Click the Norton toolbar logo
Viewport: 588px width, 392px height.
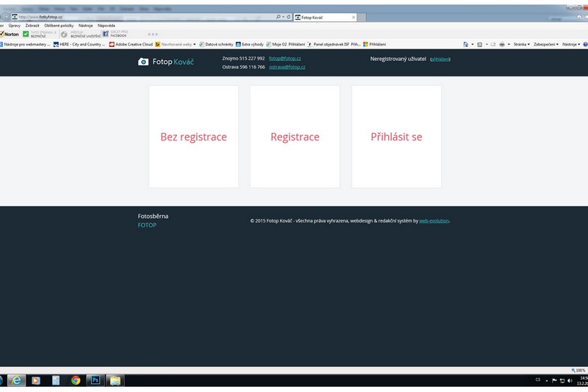point(10,34)
